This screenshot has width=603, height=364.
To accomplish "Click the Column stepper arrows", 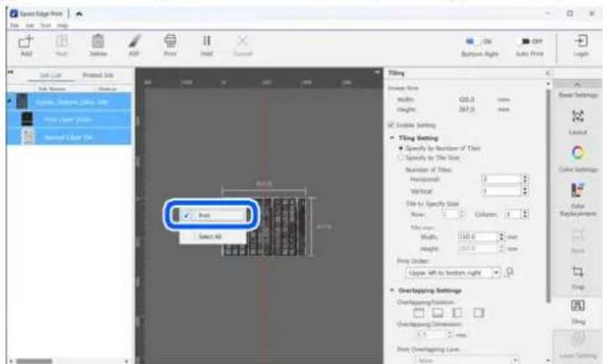I will tap(525, 214).
